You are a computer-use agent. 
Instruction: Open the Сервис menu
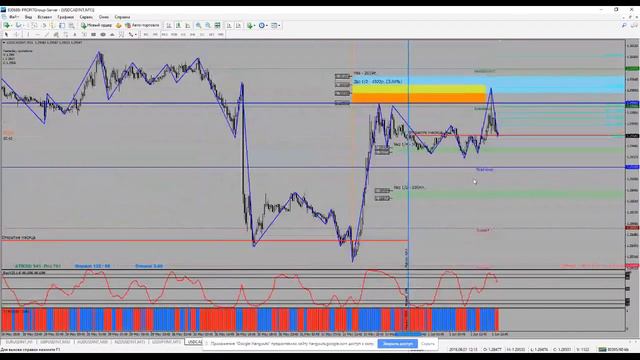(86, 17)
